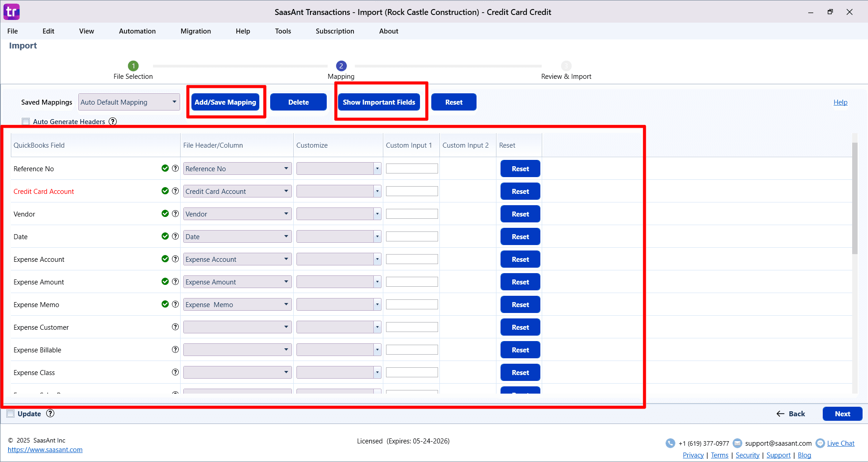Open the Migration menu
The image size is (868, 462).
click(196, 31)
